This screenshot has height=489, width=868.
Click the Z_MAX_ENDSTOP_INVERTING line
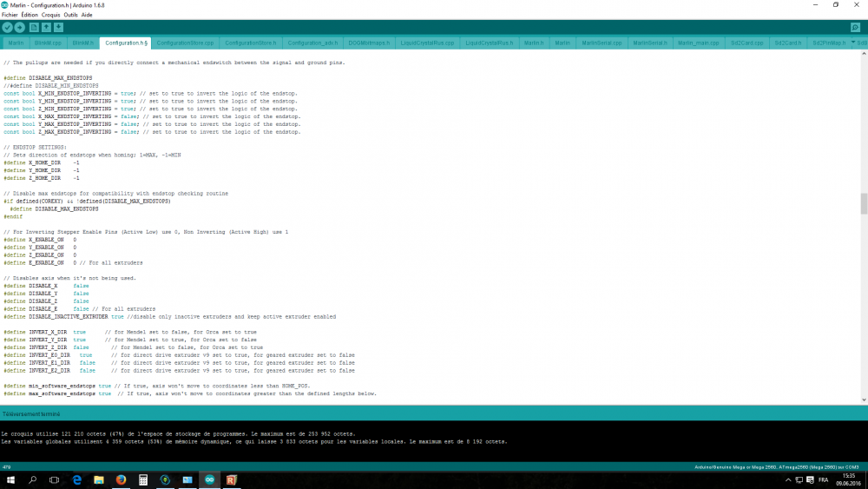coord(152,132)
